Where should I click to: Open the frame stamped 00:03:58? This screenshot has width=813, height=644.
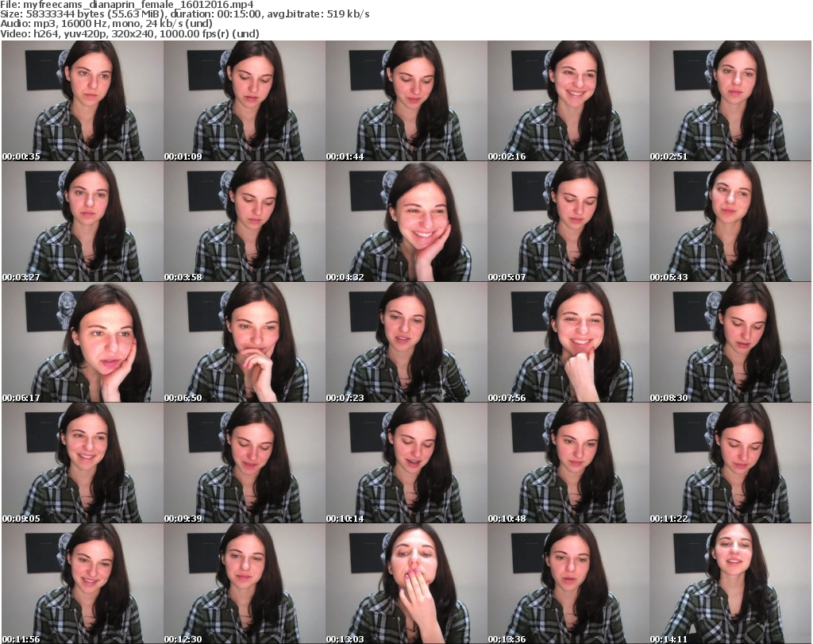click(245, 222)
